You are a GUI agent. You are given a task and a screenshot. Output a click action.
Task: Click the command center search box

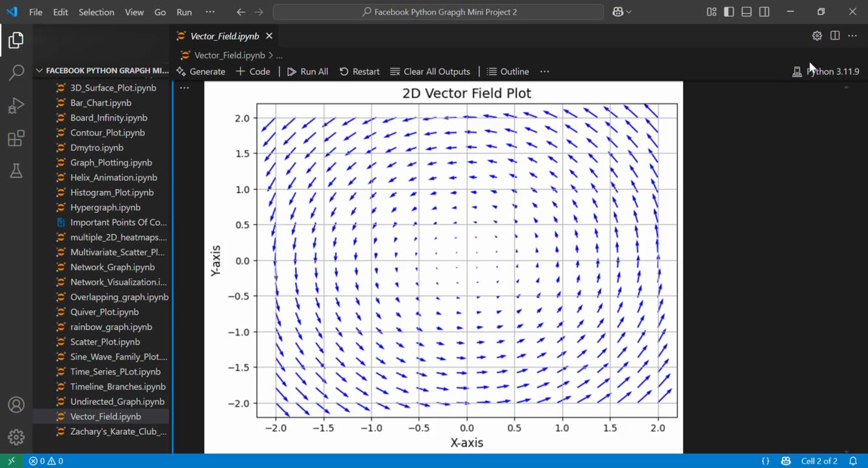pyautogui.click(x=439, y=12)
